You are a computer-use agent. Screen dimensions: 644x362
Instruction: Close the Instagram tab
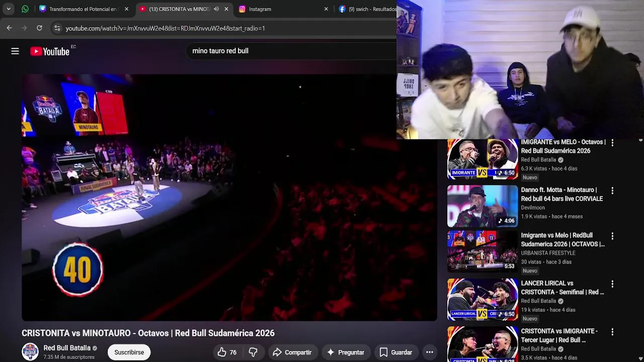(x=326, y=9)
